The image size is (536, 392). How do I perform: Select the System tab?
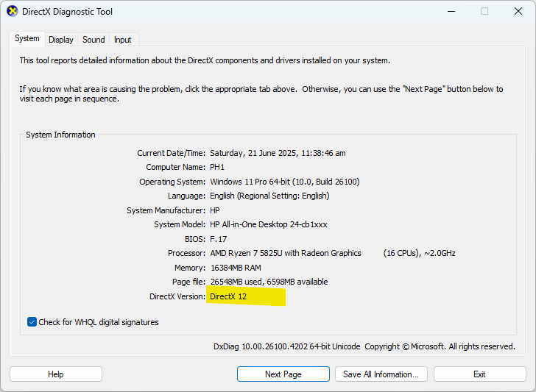click(x=27, y=38)
